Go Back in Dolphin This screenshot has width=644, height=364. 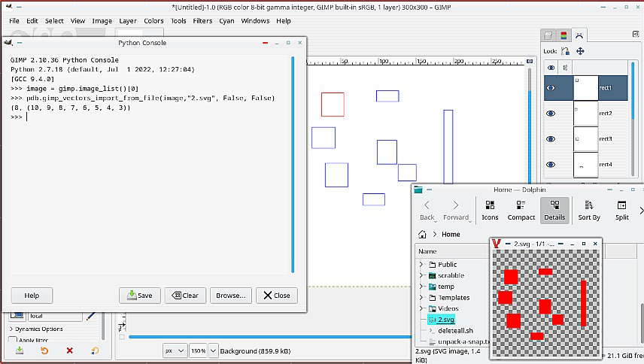tap(427, 211)
